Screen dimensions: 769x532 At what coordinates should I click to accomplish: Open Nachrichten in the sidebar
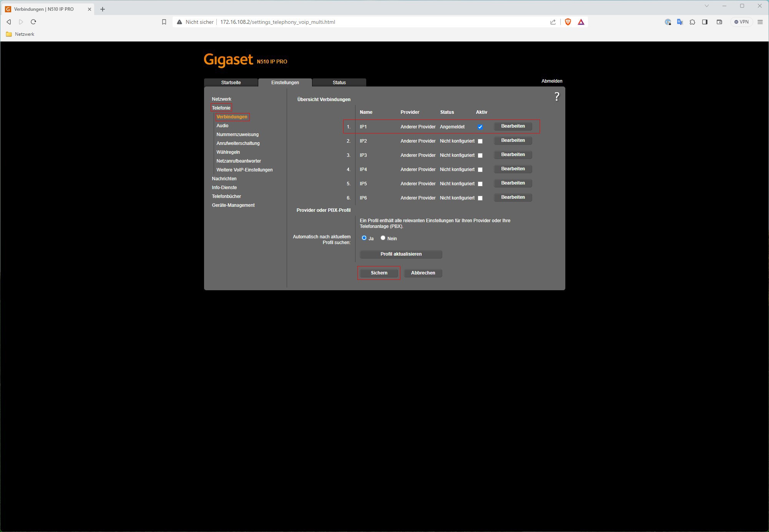(x=224, y=179)
